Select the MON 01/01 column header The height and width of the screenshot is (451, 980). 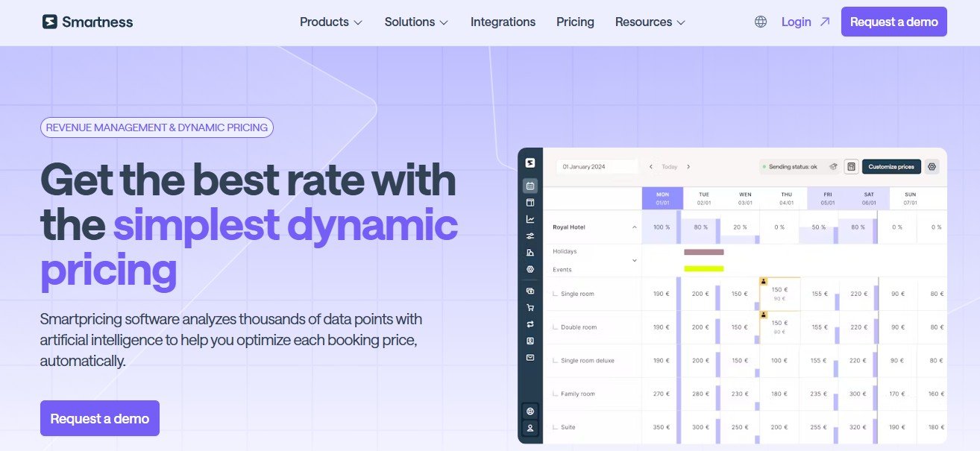point(662,198)
